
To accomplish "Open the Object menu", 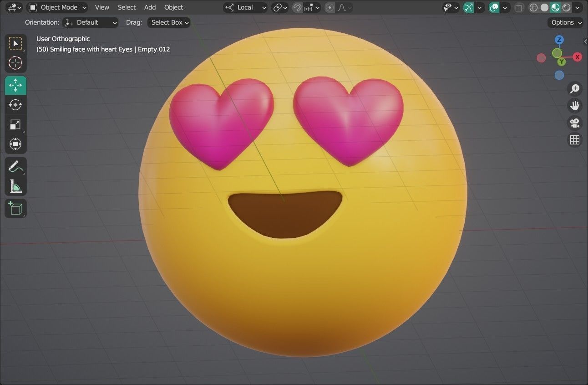I will pyautogui.click(x=173, y=7).
